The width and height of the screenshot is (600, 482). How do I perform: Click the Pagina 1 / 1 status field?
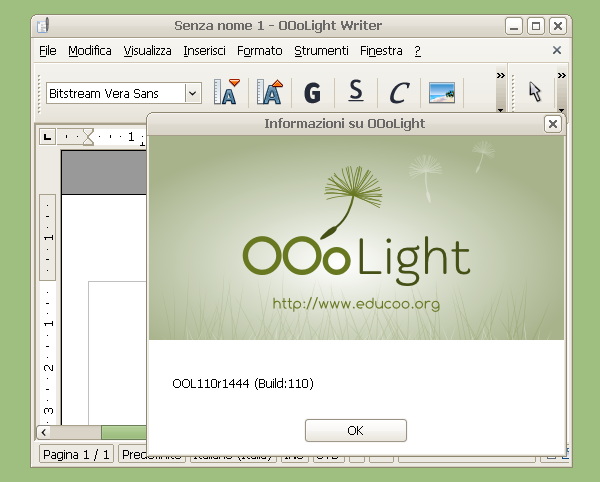tap(76, 454)
